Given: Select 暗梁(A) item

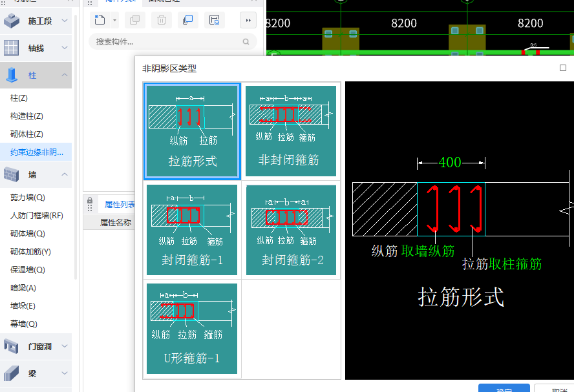Looking at the screenshot, I should pyautogui.click(x=23, y=288).
